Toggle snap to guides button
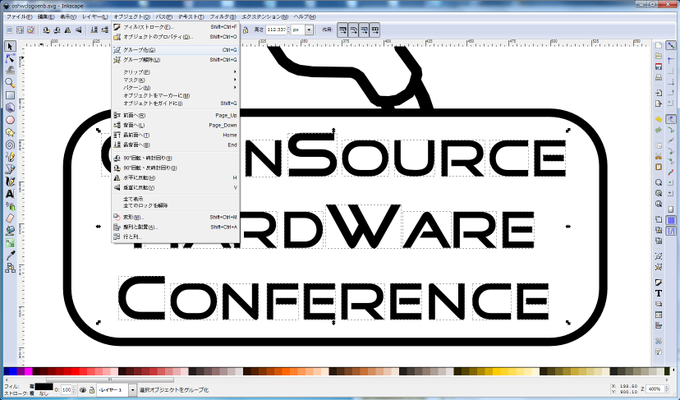 (671, 231)
